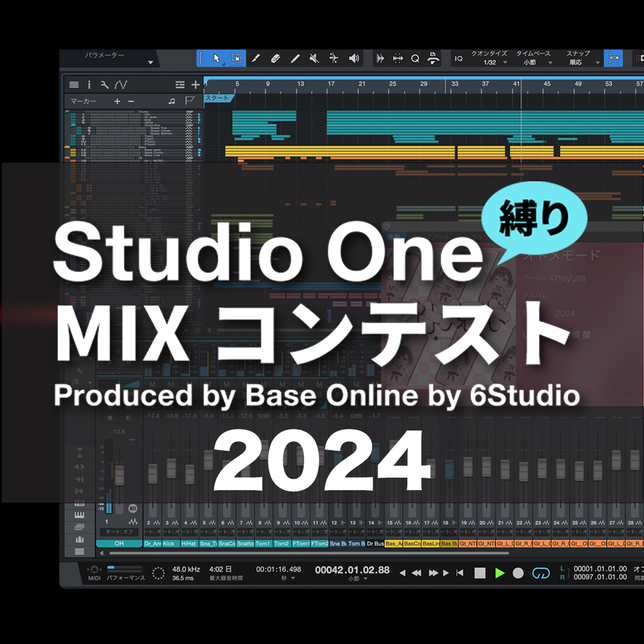
Task: Open track list hamburger icon
Action: click(74, 85)
